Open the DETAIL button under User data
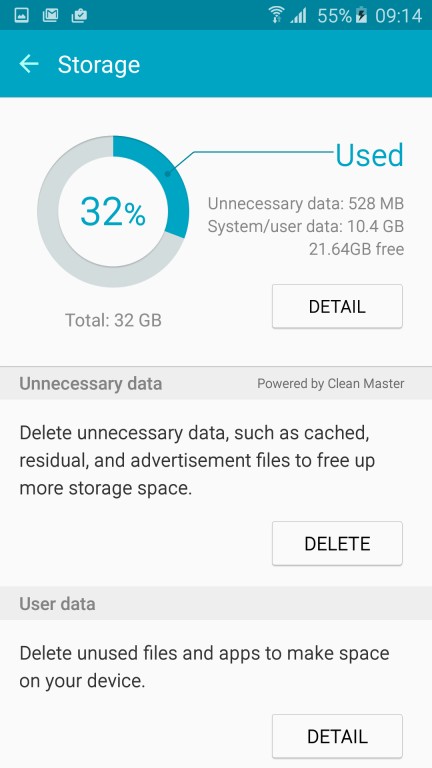The width and height of the screenshot is (432, 768). 337,736
